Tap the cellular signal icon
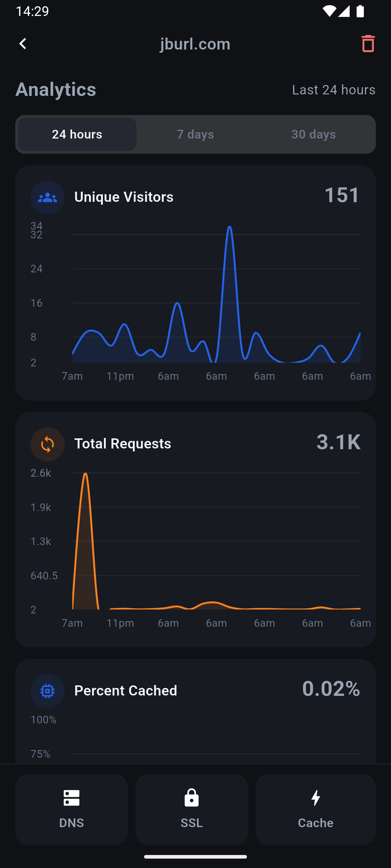391x868 pixels. coord(344,11)
